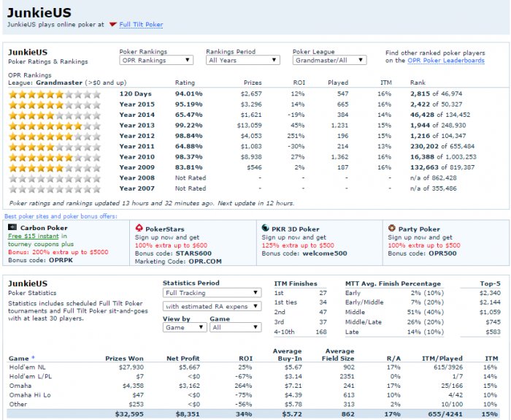
Task: Click the Party Poker chip icon
Action: pos(392,228)
